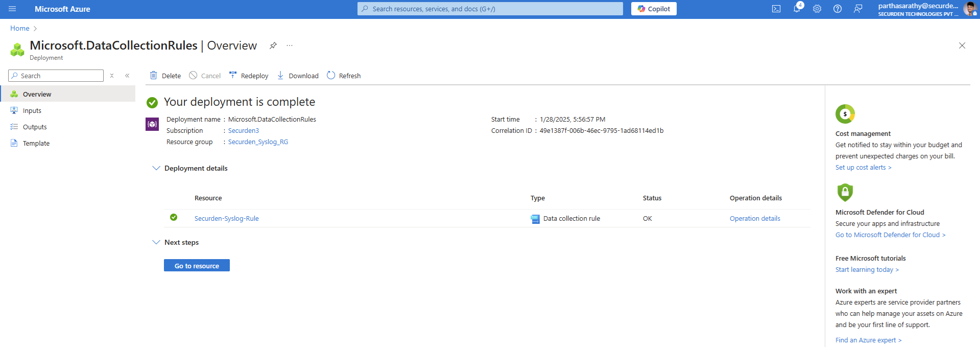This screenshot has height=347, width=980.
Task: Click the Cost management icon
Action: tap(845, 114)
